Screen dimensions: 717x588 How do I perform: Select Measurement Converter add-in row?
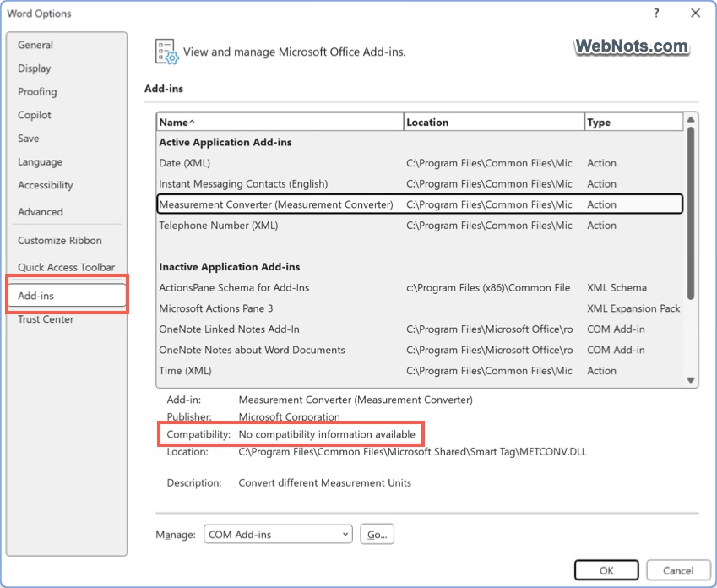(x=420, y=204)
